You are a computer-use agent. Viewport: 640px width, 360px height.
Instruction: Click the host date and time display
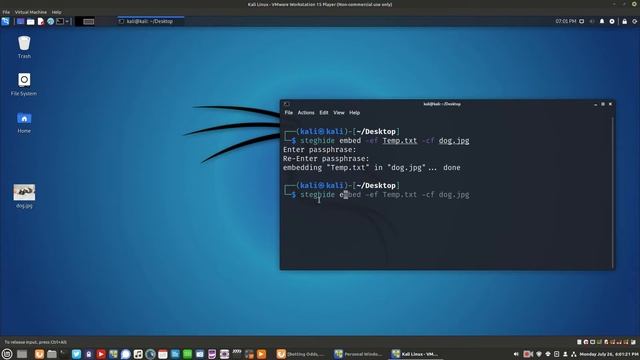pyautogui.click(x=609, y=354)
